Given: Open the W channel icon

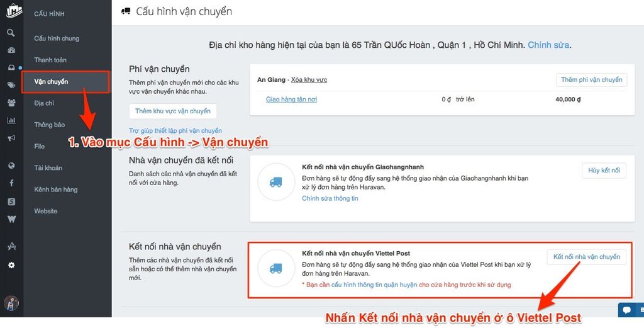Looking at the screenshot, I should (x=11, y=219).
